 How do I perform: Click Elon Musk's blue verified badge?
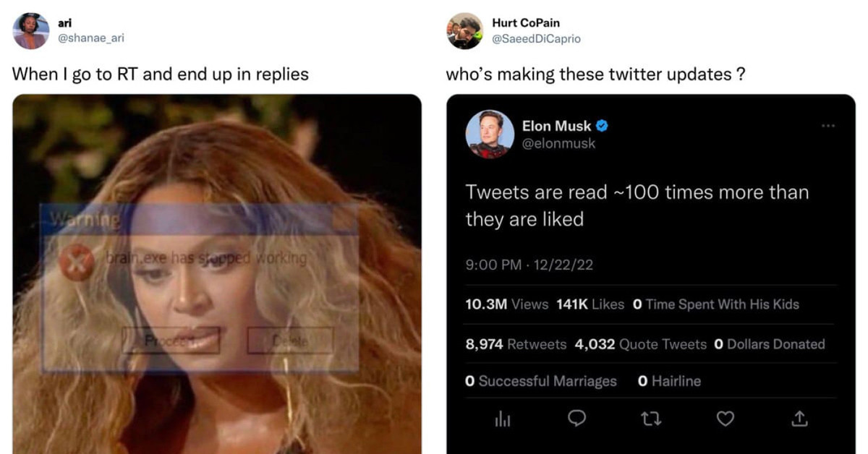pos(603,126)
